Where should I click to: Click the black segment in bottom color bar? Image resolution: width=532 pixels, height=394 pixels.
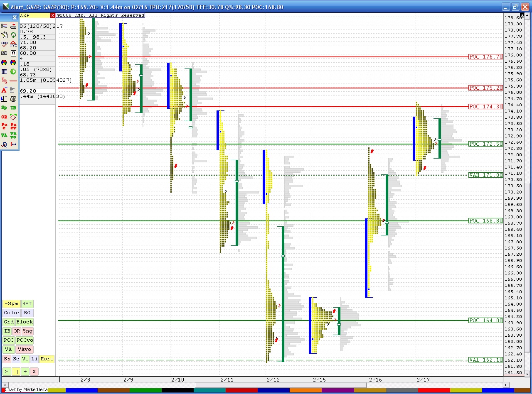click(x=177, y=390)
